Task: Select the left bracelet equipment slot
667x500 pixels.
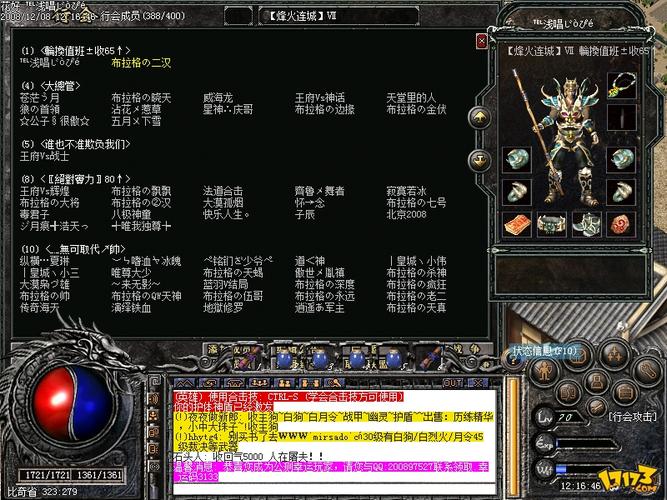Action: click(517, 158)
